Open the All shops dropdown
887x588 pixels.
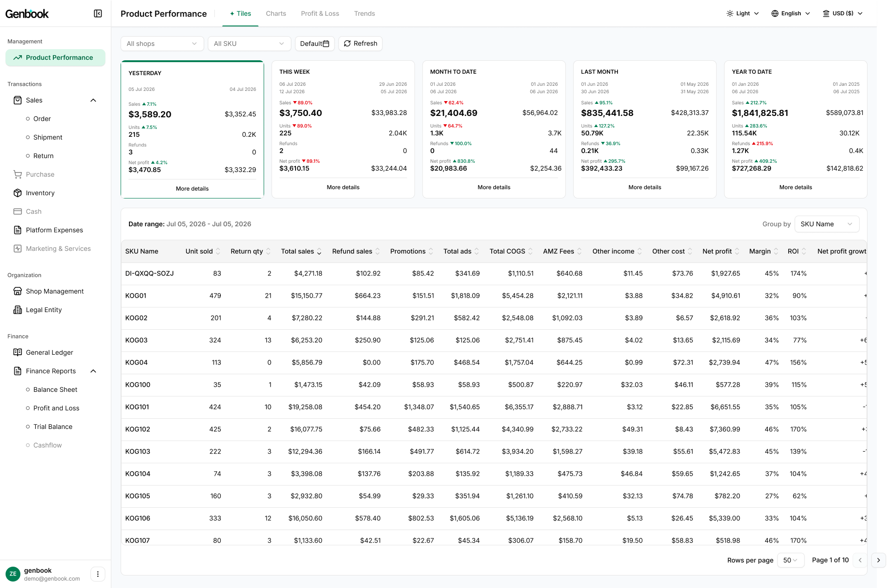click(162, 44)
